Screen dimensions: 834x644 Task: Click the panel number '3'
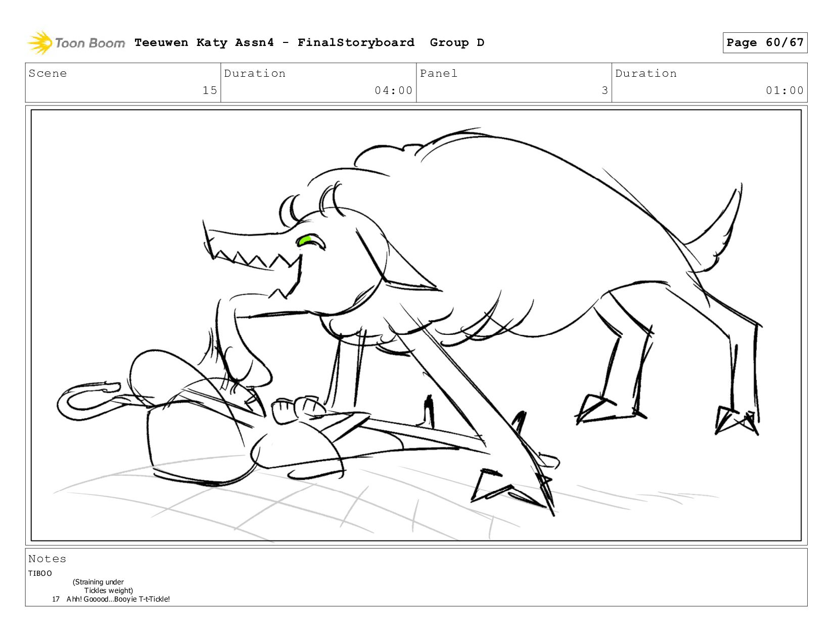(x=605, y=90)
